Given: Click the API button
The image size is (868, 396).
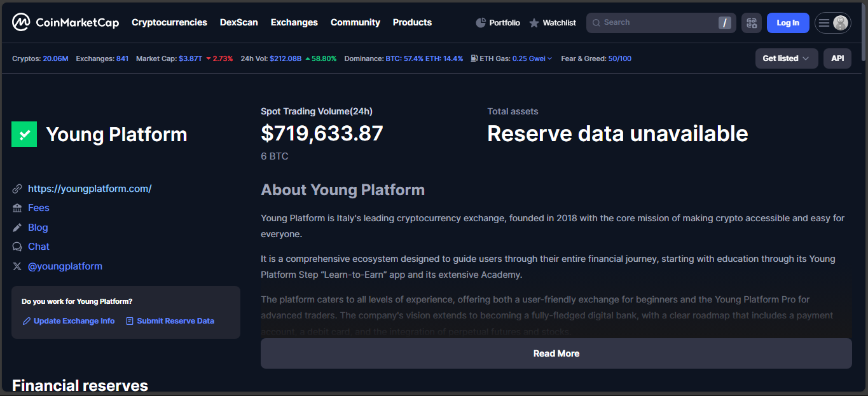Looking at the screenshot, I should tap(837, 58).
